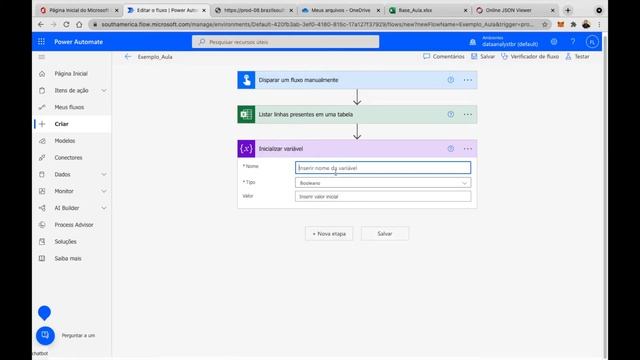
Task: Show help for Disparar um fluxo manualmente
Action: coord(451,80)
